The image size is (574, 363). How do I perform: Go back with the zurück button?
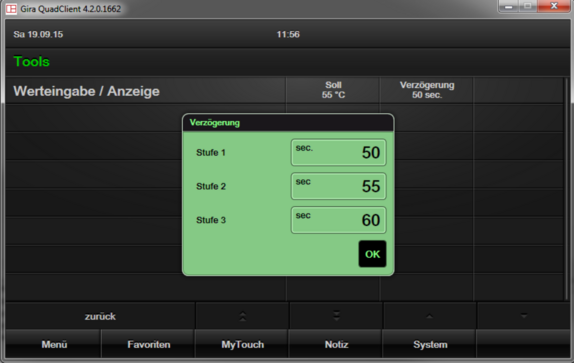point(100,316)
